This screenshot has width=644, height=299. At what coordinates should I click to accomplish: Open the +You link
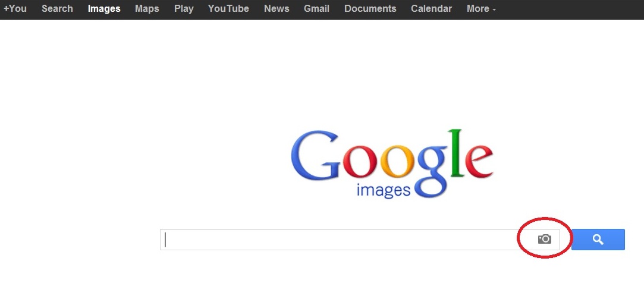(15, 9)
